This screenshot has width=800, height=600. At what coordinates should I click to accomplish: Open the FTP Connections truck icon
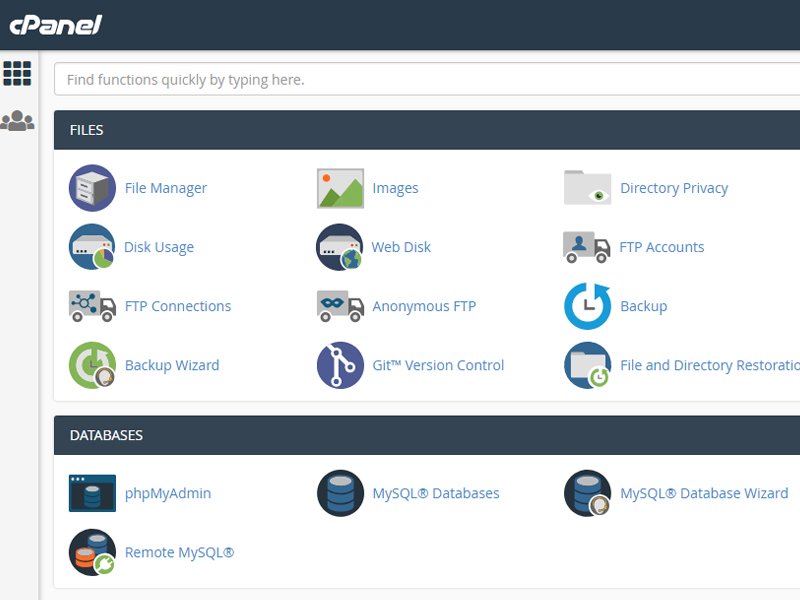[x=92, y=306]
